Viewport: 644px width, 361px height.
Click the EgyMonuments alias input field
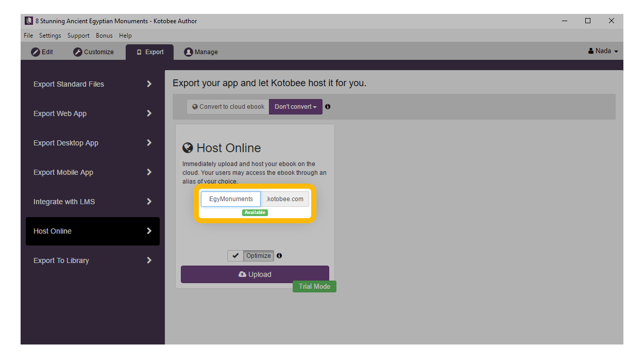[x=231, y=199]
